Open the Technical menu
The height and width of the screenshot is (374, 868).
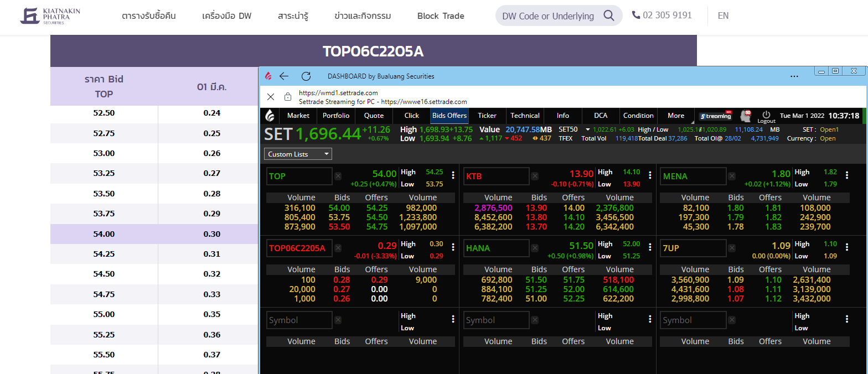pos(525,116)
